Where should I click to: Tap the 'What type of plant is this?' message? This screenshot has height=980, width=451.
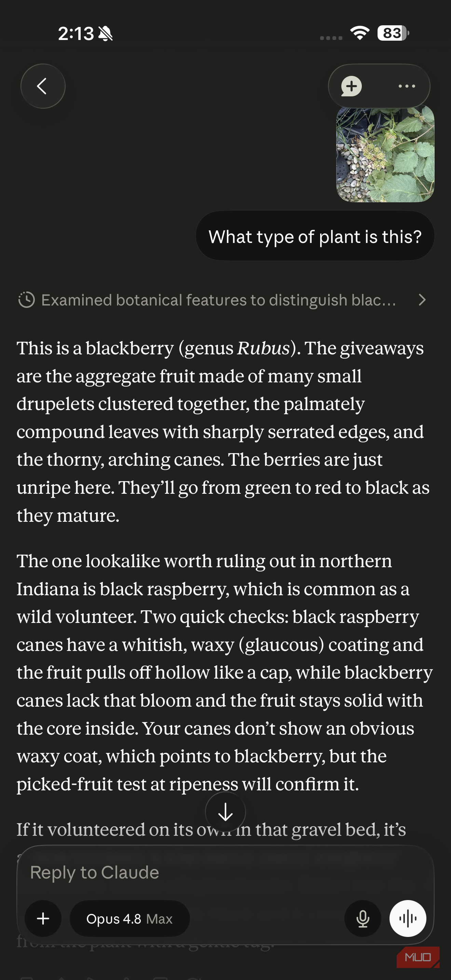coord(315,236)
